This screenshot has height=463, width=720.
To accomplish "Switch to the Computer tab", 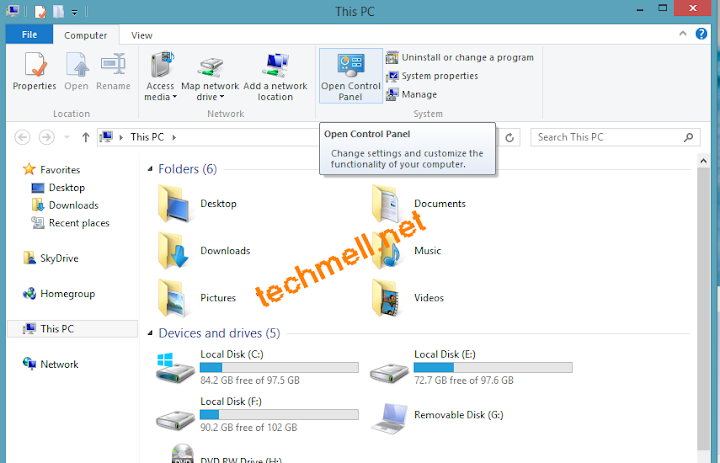I will (86, 35).
